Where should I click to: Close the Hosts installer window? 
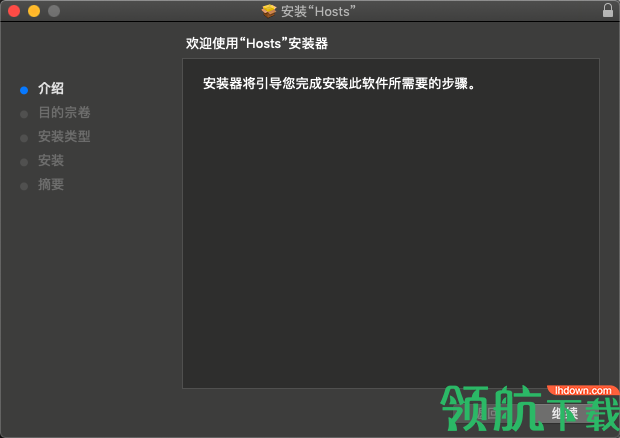tap(14, 11)
